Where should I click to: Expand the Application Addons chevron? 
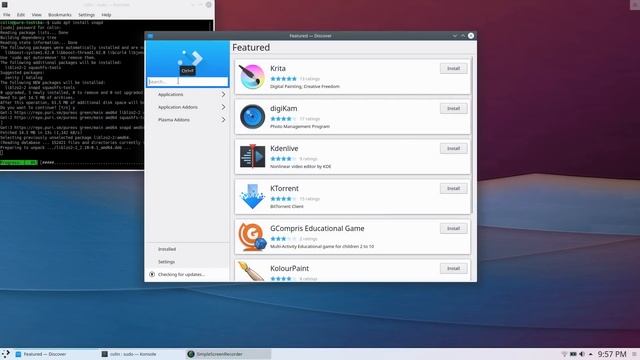click(223, 107)
